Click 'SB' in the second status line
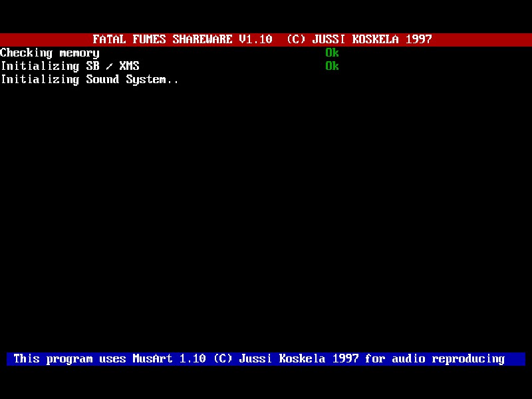The image size is (532, 399). click(92, 66)
